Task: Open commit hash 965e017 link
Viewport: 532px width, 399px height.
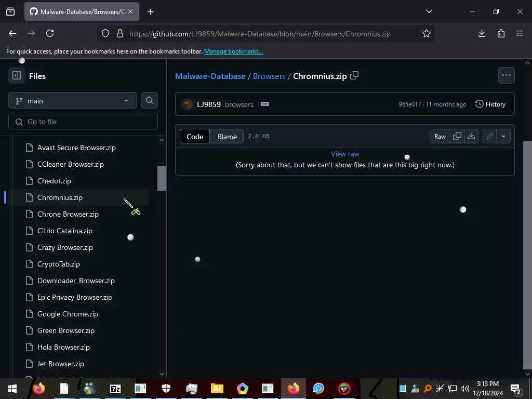Action: [x=410, y=104]
